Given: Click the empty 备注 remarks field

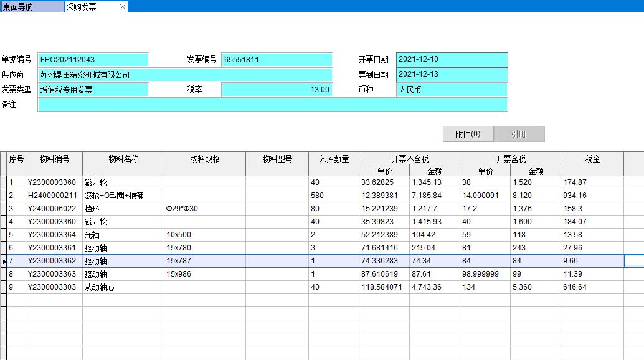Looking at the screenshot, I should 272,105.
